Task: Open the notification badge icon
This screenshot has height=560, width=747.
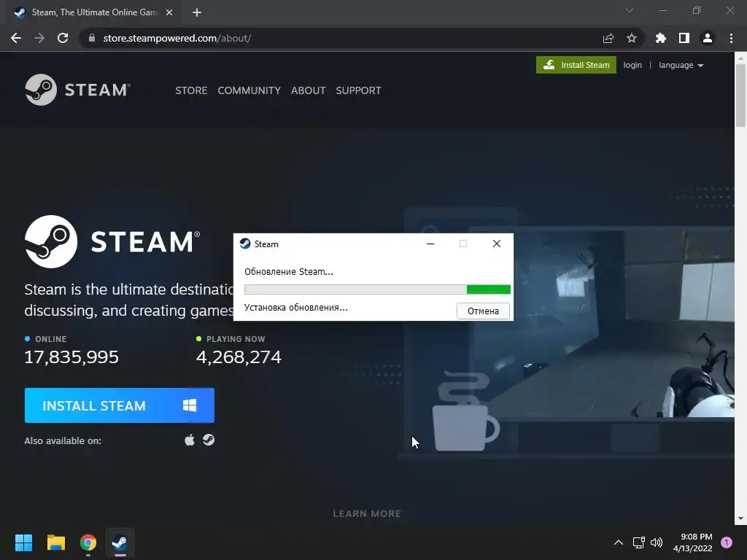Action: point(727,542)
